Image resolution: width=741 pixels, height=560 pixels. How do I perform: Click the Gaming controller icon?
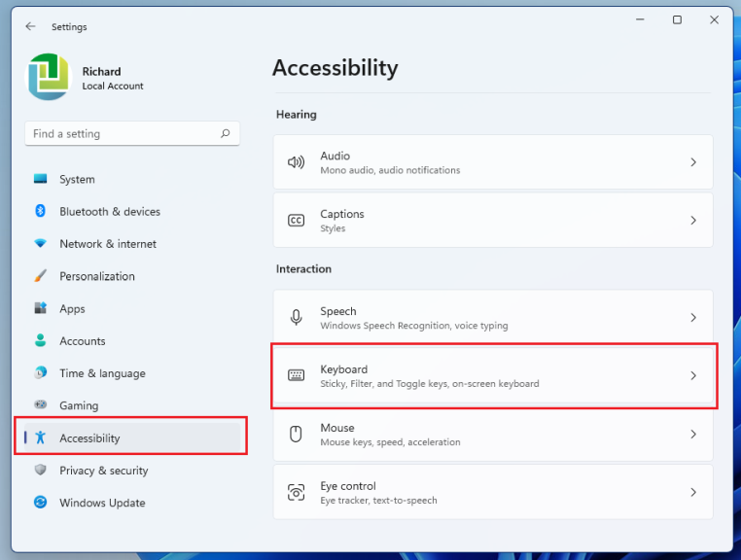[40, 405]
